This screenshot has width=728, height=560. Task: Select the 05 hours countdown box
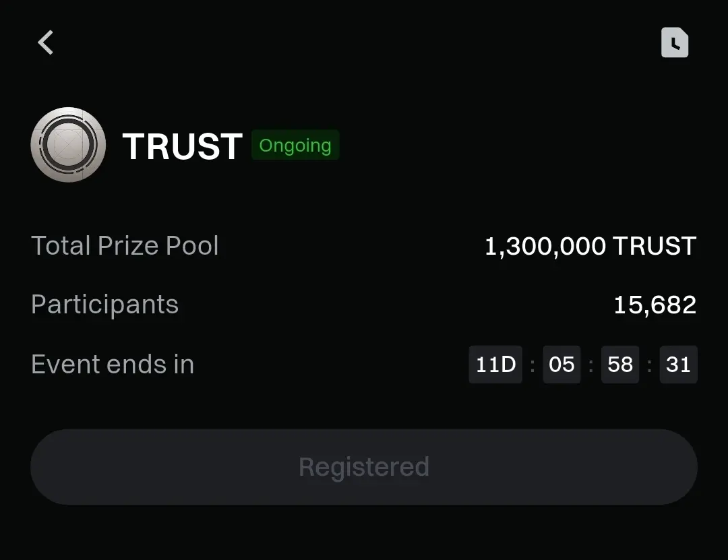tap(562, 365)
